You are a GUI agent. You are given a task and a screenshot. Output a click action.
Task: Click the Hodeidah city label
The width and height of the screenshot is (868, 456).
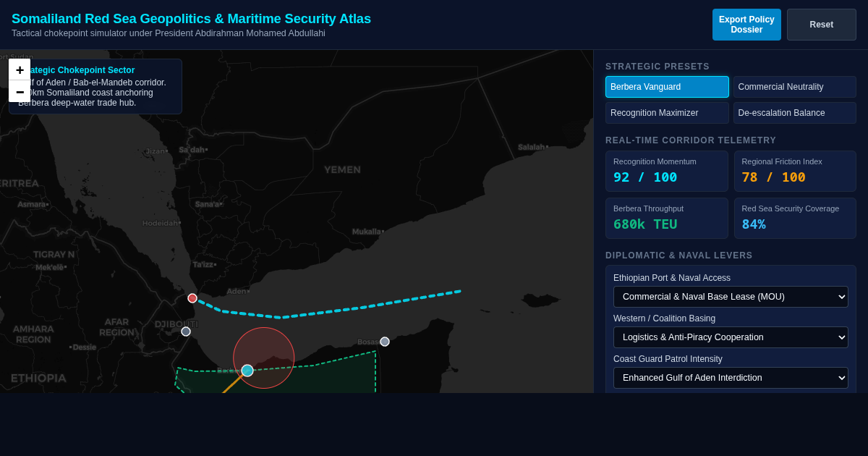tap(161, 223)
